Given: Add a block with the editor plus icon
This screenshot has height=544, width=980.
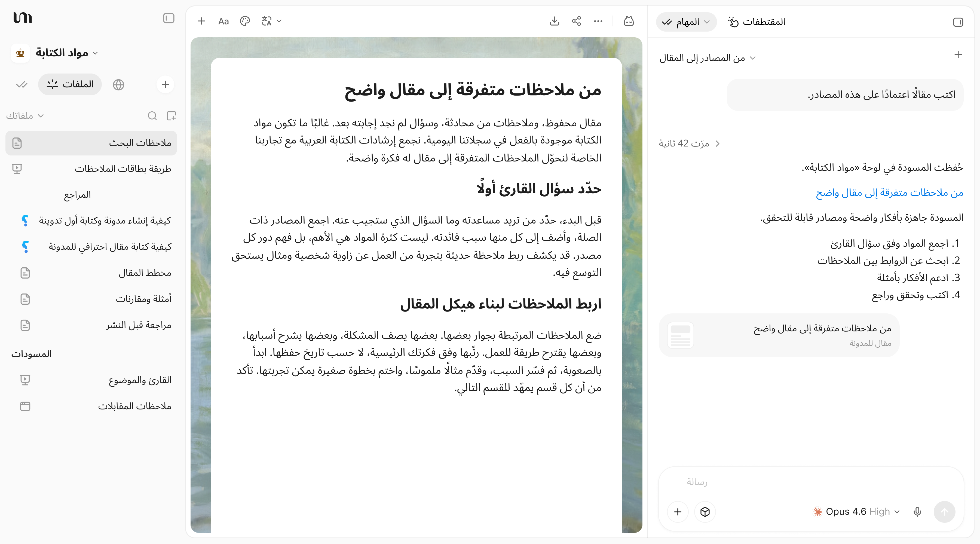Looking at the screenshot, I should point(201,21).
